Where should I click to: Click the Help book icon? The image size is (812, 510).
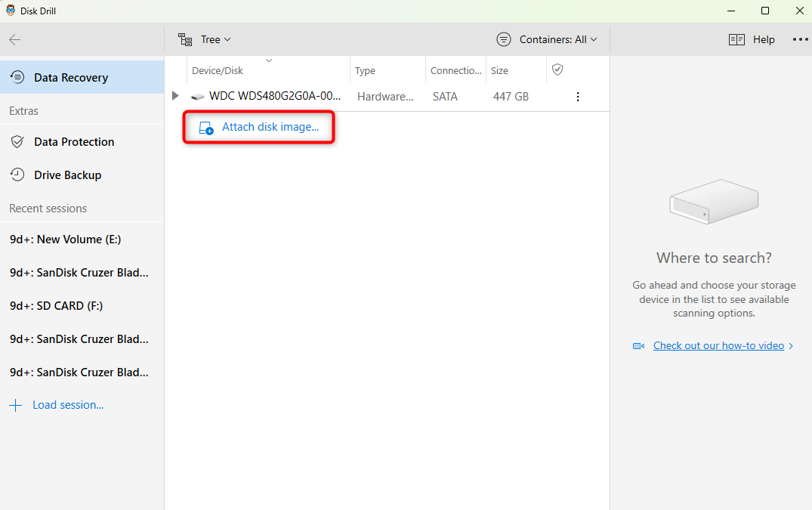tap(736, 39)
